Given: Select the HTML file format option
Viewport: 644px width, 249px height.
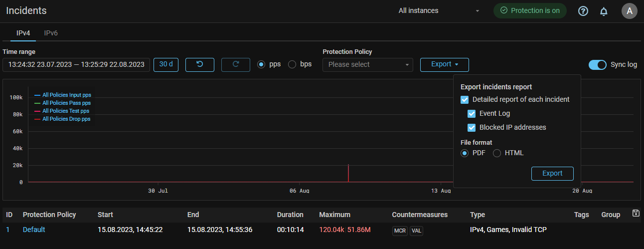Looking at the screenshot, I should 497,153.
